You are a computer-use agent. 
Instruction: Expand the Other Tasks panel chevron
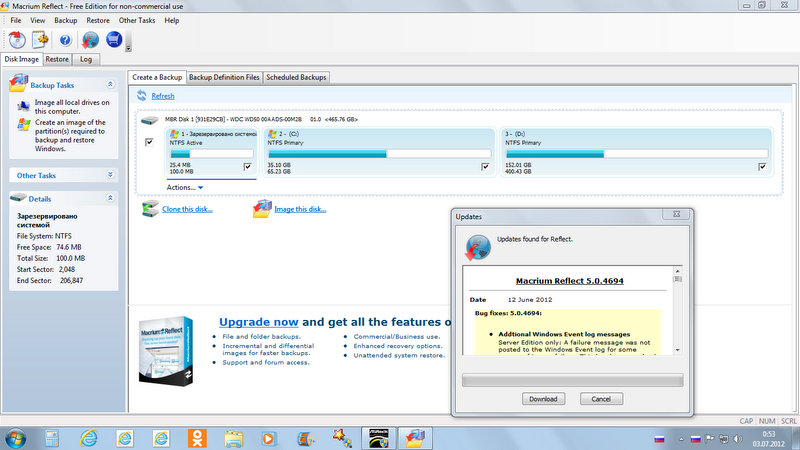[x=110, y=174]
